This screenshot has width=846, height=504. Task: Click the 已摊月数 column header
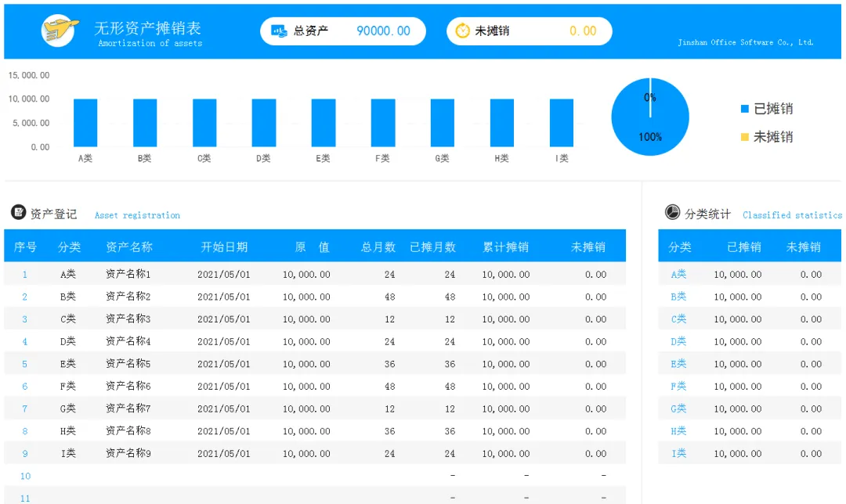coord(432,247)
